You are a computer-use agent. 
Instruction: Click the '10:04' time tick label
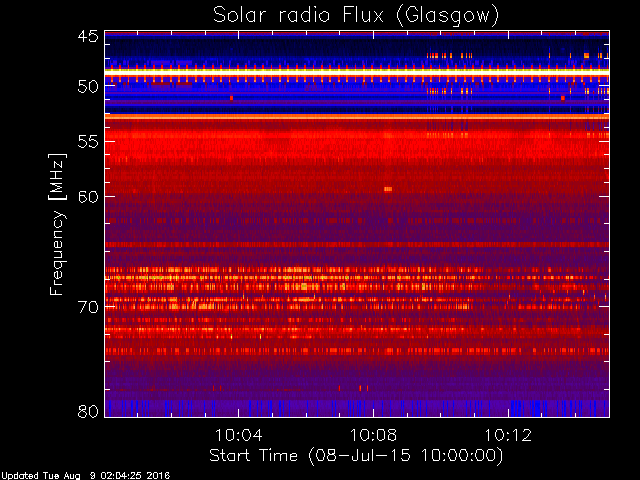[x=239, y=435]
